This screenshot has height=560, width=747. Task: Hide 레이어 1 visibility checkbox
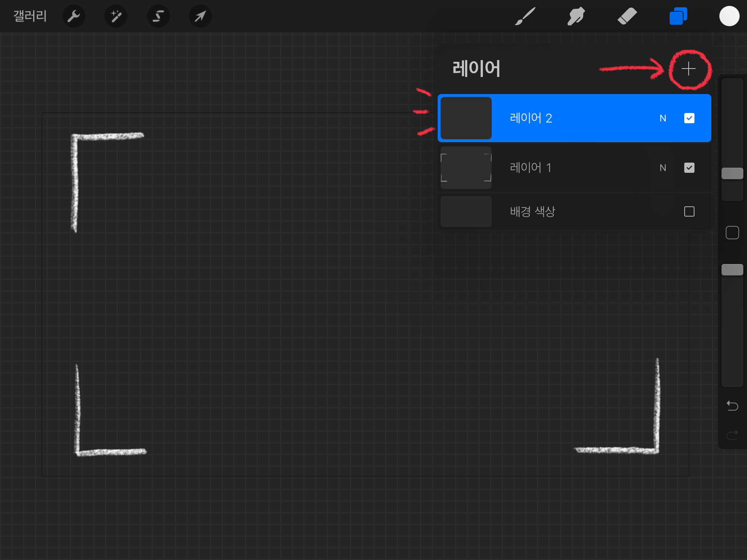click(x=689, y=168)
